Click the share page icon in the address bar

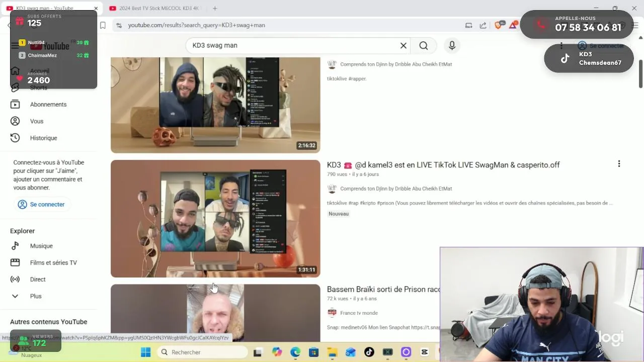tap(483, 25)
